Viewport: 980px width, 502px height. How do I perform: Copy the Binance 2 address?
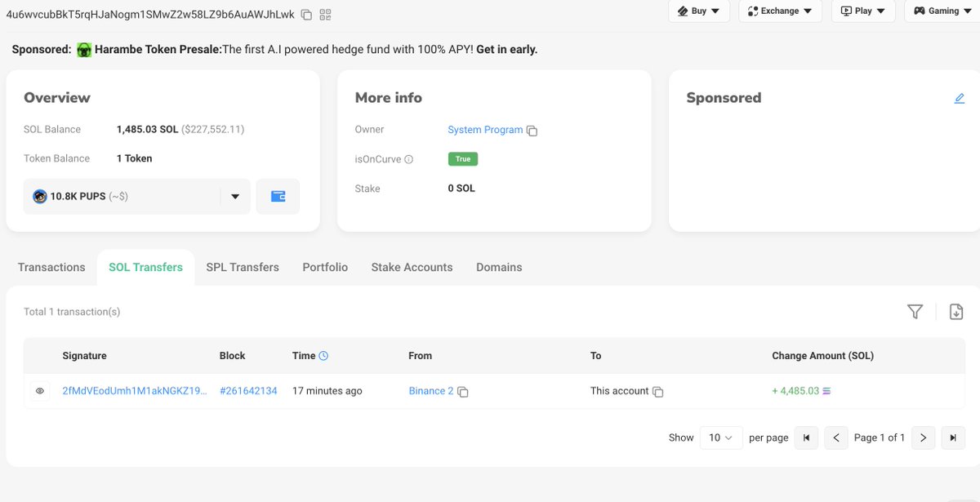pyautogui.click(x=463, y=392)
